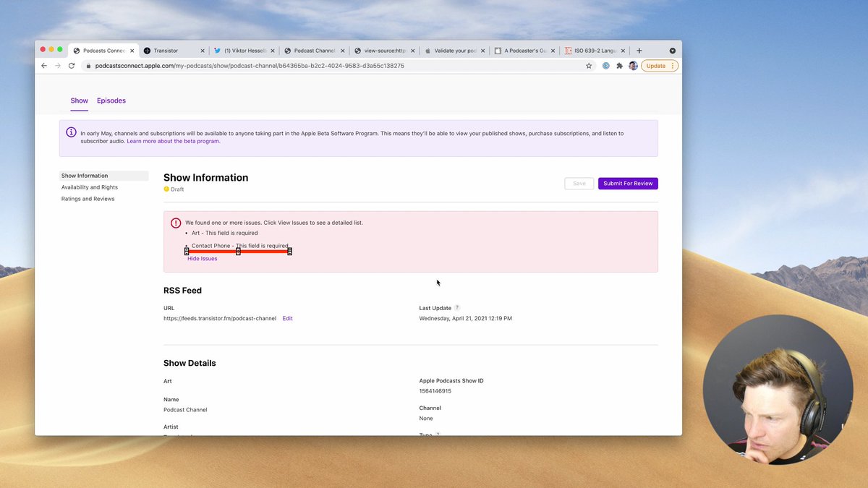
Task: Click Learn more about the beta program
Action: pyautogui.click(x=174, y=142)
